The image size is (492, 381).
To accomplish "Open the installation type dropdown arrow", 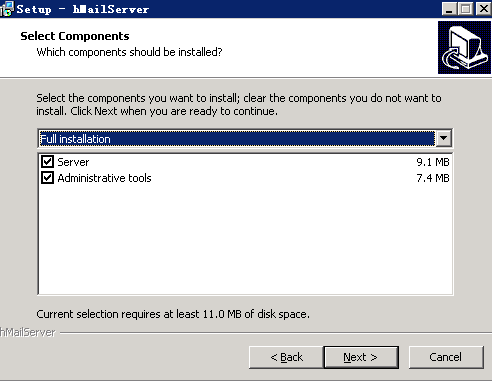I will (x=444, y=138).
